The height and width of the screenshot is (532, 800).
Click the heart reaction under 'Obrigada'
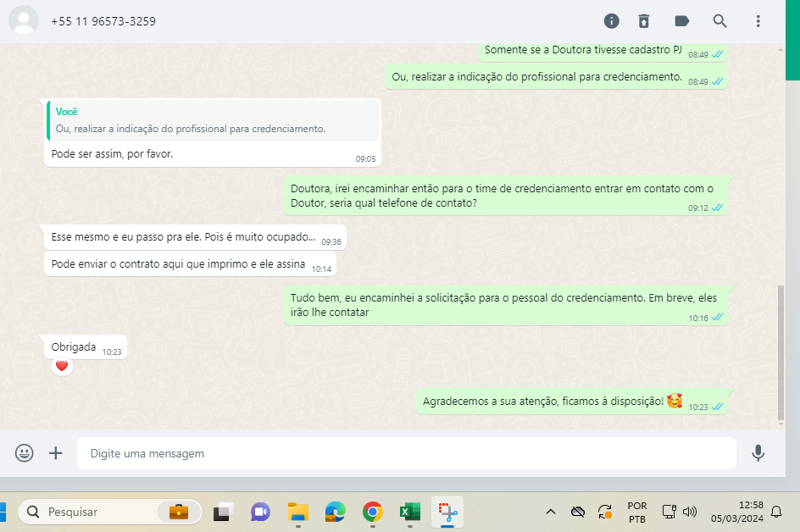pos(61,366)
